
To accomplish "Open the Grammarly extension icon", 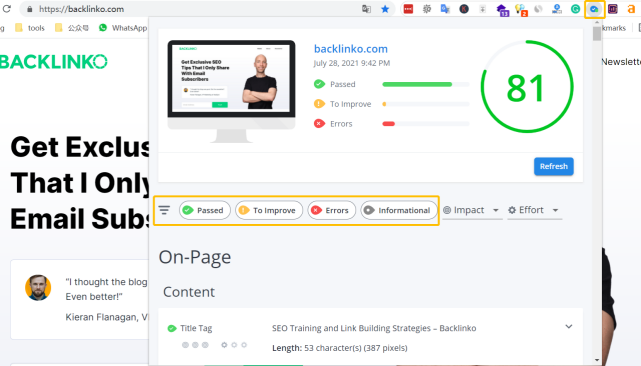I will (575, 9).
